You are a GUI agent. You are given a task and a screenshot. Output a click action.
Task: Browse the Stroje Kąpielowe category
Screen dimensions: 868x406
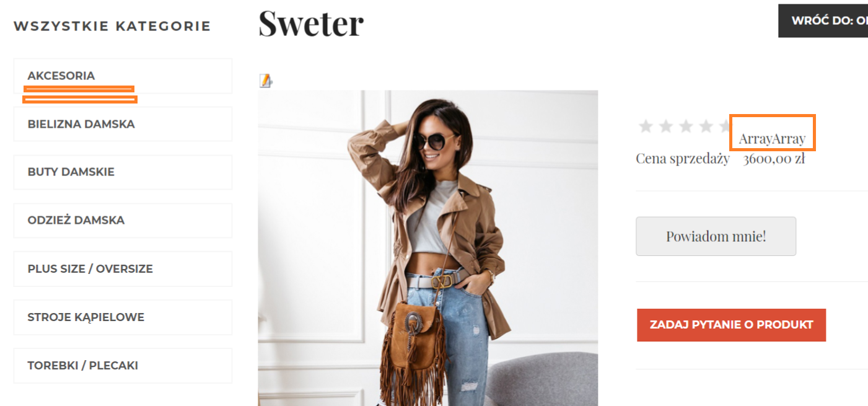[123, 317]
